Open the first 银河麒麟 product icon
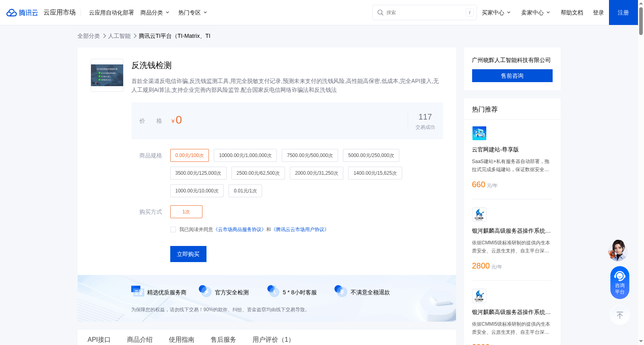 coord(479,215)
